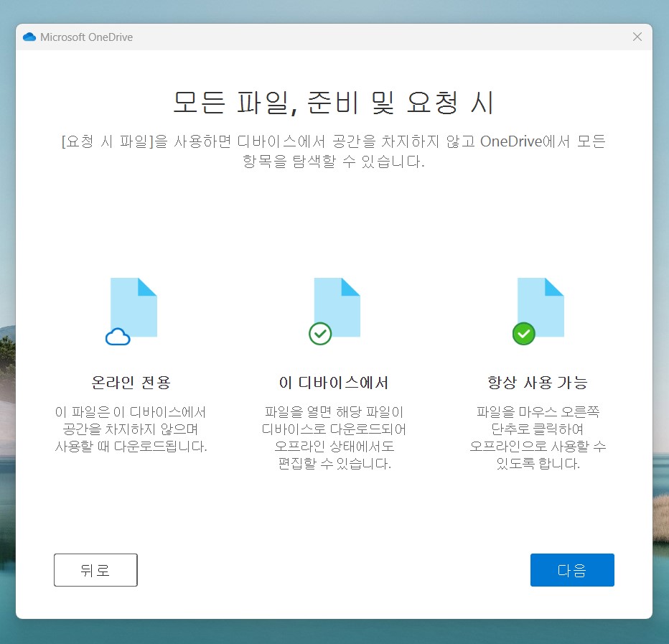Click the text 이 파일은 이 디바이스에서 공간을 차지하지 않으며
This screenshot has width=669, height=644.
pyautogui.click(x=131, y=421)
